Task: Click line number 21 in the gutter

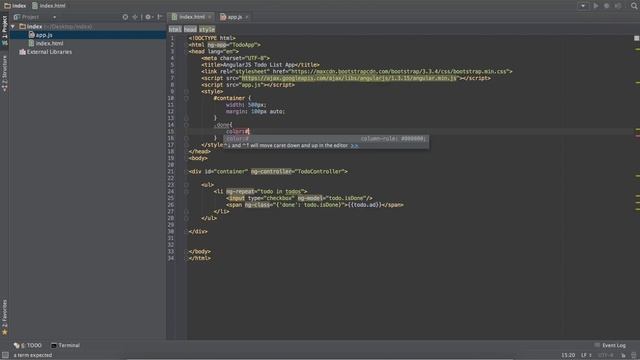Action: (171, 171)
